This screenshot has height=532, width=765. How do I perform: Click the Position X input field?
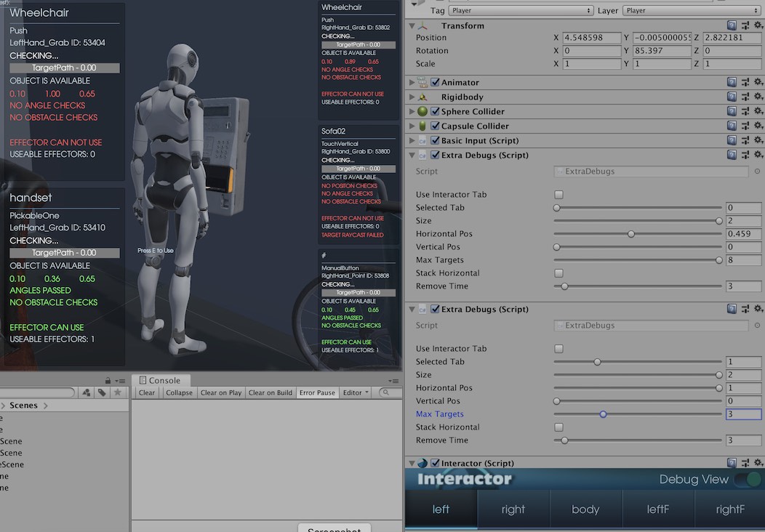click(593, 38)
